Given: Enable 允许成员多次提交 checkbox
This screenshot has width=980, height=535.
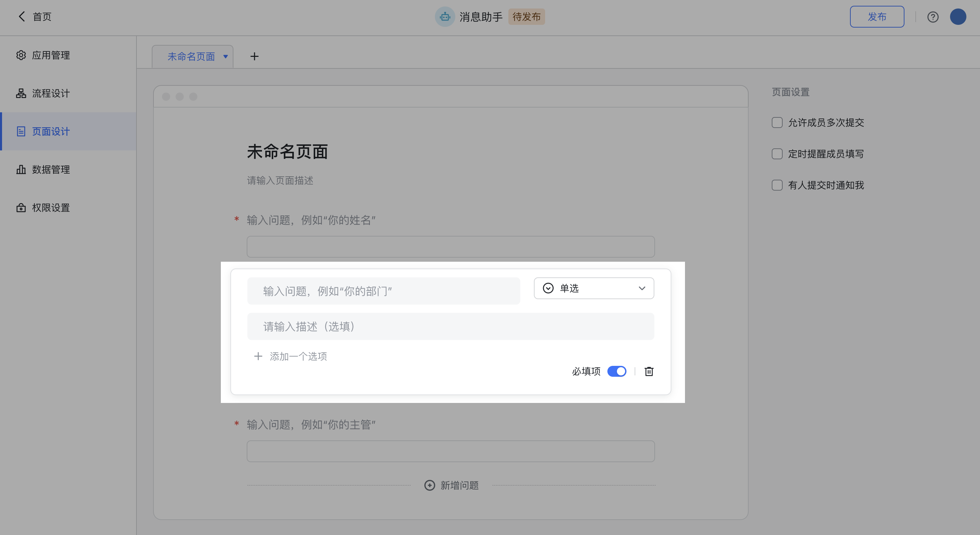Looking at the screenshot, I should (777, 123).
